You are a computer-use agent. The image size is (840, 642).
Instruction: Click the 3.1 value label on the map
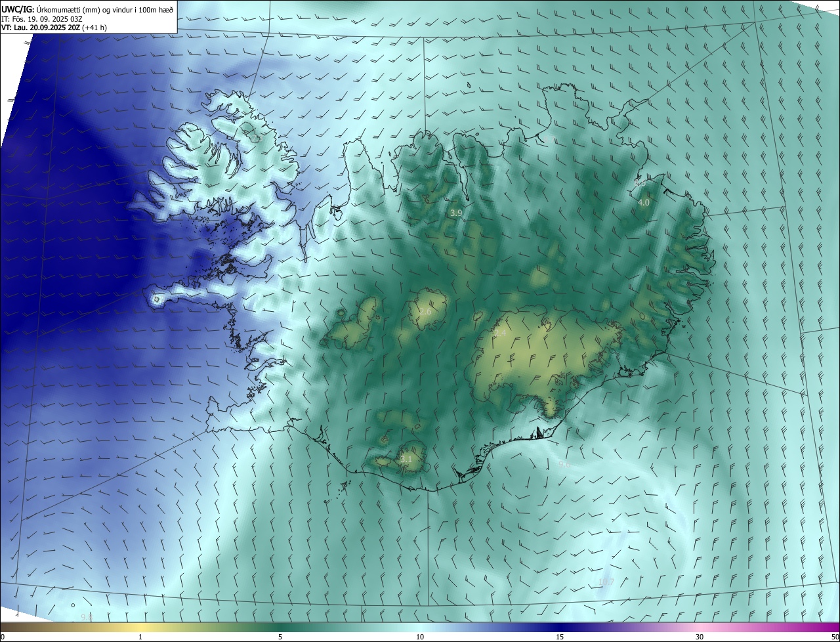coord(406,460)
